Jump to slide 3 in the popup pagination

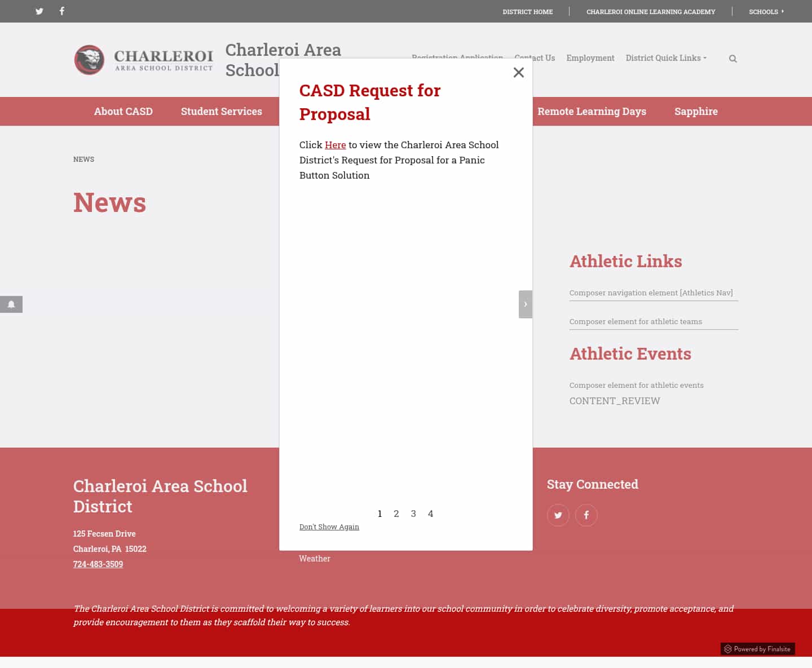pos(413,514)
